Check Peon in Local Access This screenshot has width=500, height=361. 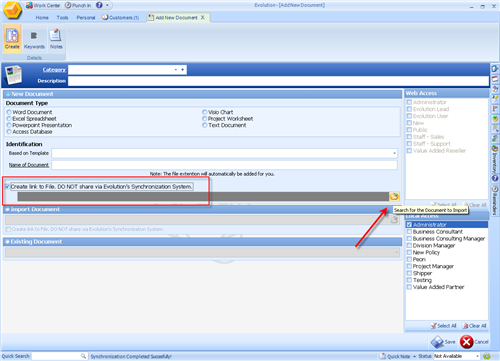[409, 259]
